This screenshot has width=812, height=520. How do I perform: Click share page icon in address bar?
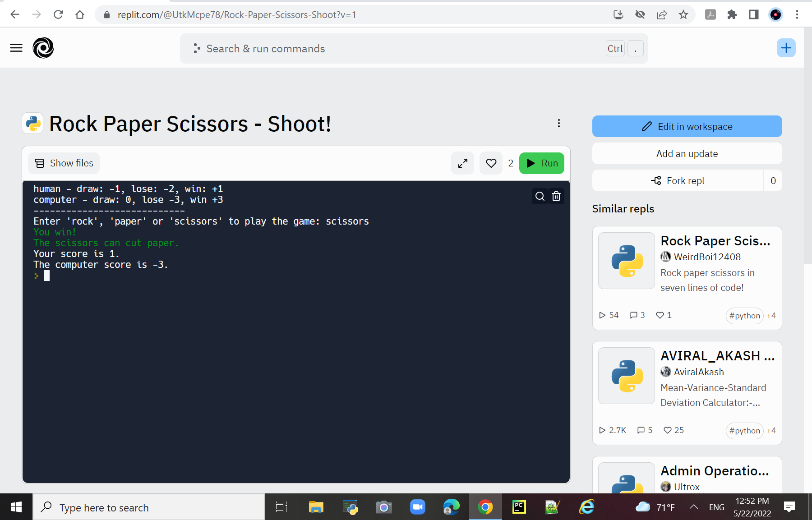tap(662, 14)
